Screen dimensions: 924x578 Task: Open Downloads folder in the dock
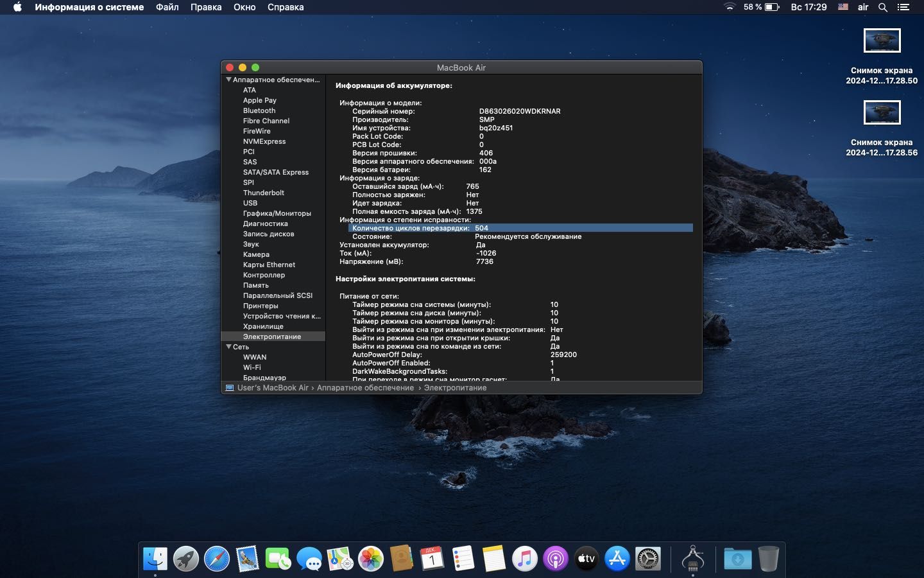point(738,559)
